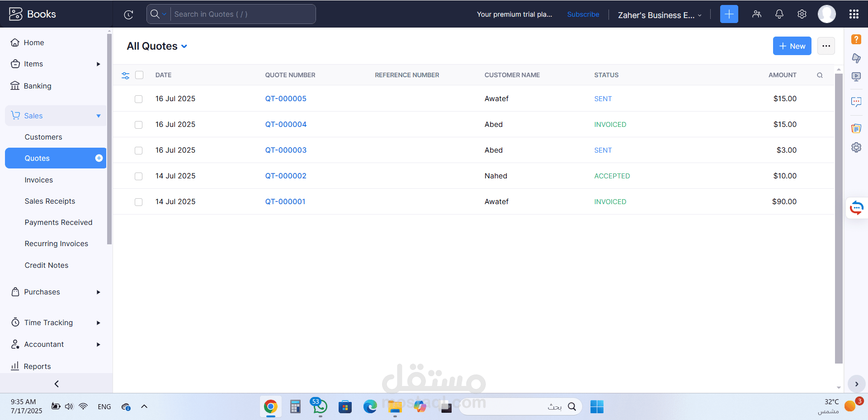Select the checkbox for quote QT-000002
Viewport: 868px width, 420px height.
coord(139,176)
